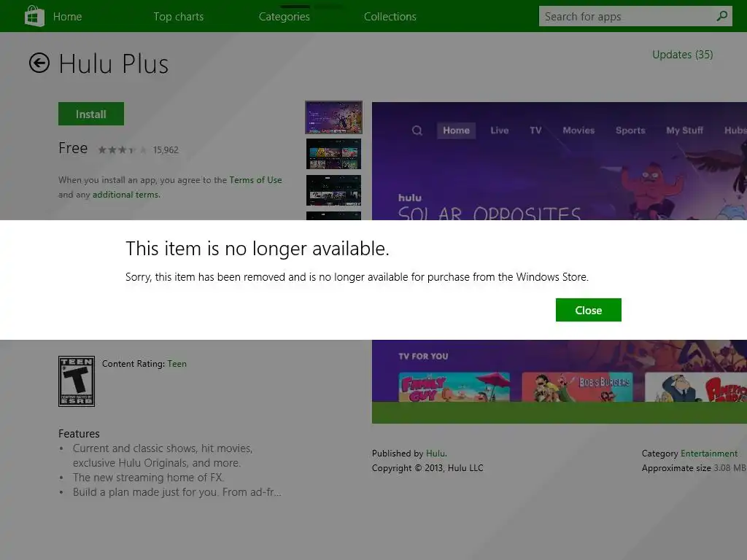
Task: Click the Live tab in Hulu screenshot
Action: point(499,131)
